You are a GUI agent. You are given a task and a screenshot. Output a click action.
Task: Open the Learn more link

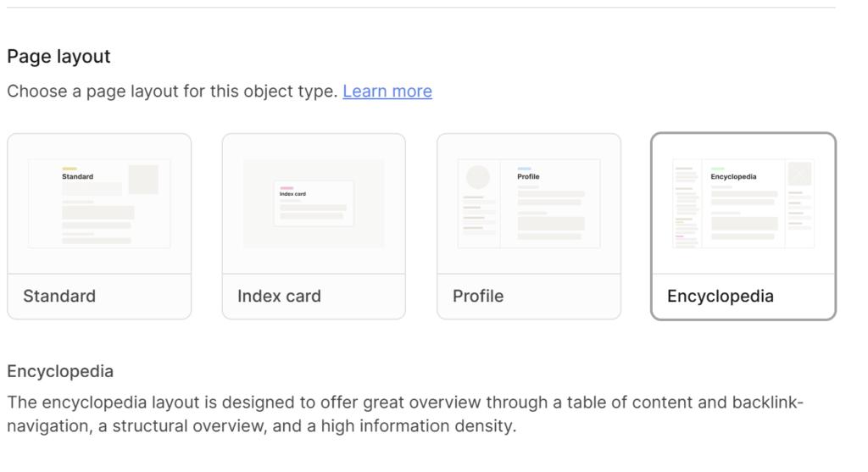point(387,92)
